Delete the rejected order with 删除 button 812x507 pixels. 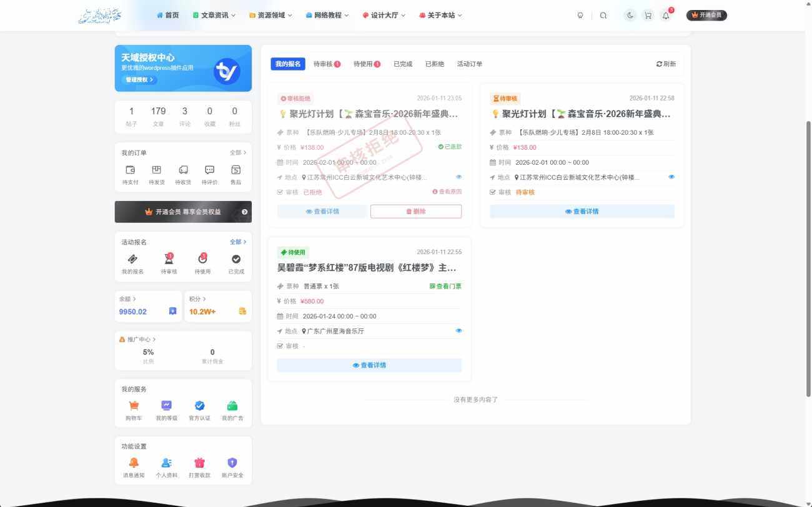tap(416, 211)
